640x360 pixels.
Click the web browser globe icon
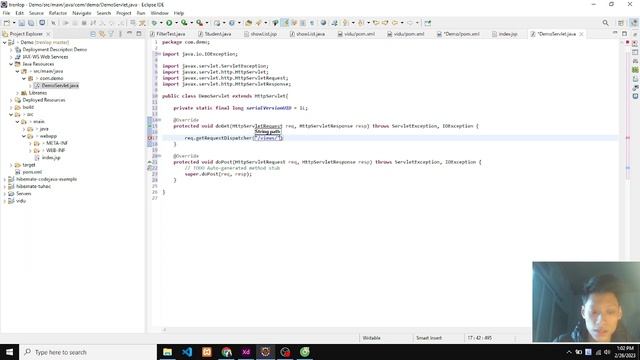(x=323, y=23)
